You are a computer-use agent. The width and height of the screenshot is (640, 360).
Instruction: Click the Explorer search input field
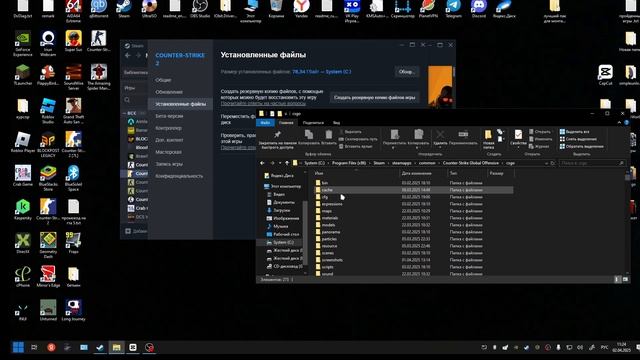pos(592,163)
